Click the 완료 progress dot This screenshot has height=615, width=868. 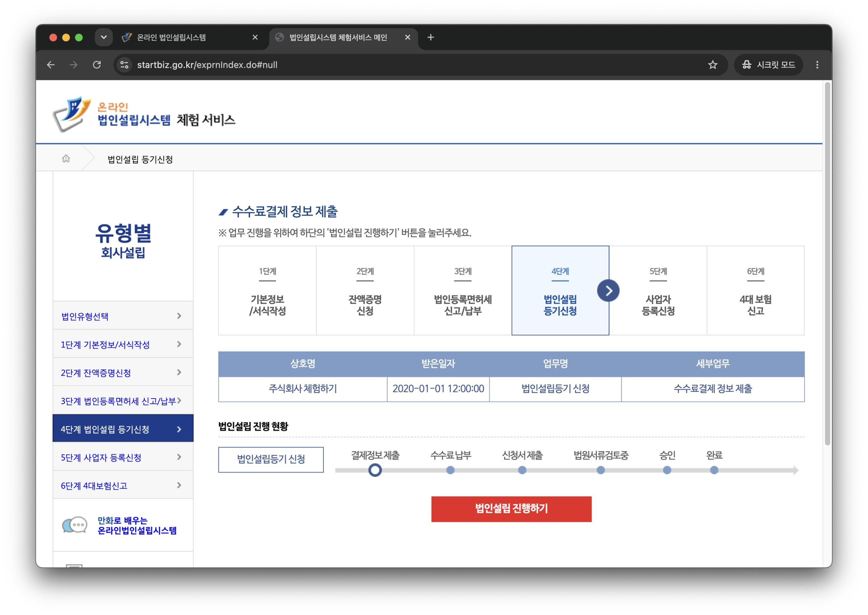pos(714,470)
